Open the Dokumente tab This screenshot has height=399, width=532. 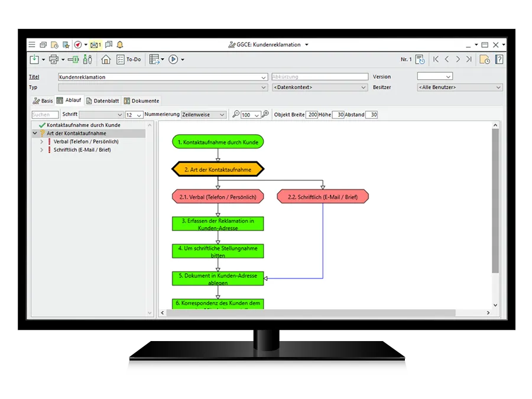click(x=141, y=101)
